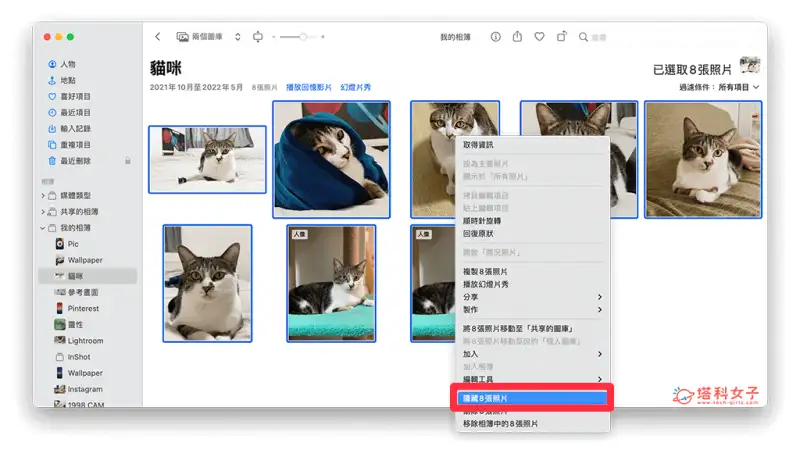Go back with the toolbar back arrow

click(x=158, y=37)
